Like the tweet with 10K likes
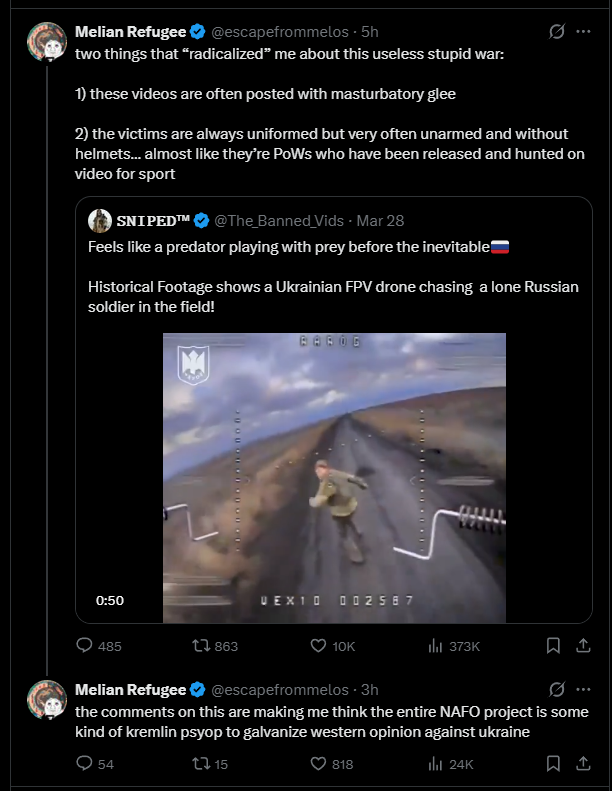The image size is (612, 791). coord(319,646)
